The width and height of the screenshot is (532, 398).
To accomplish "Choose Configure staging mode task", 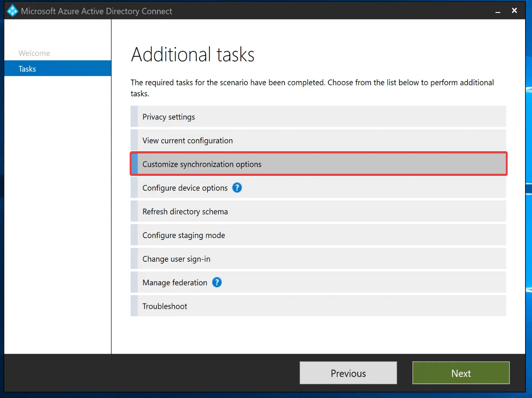I will click(318, 235).
